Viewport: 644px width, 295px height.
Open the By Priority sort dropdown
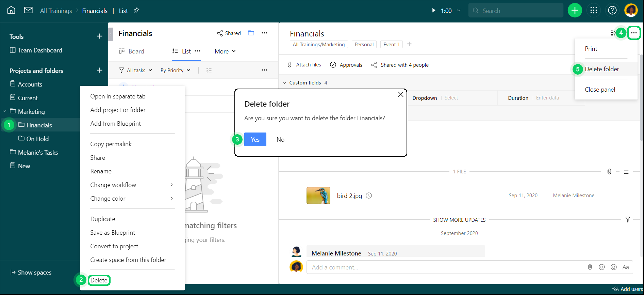pyautogui.click(x=175, y=71)
